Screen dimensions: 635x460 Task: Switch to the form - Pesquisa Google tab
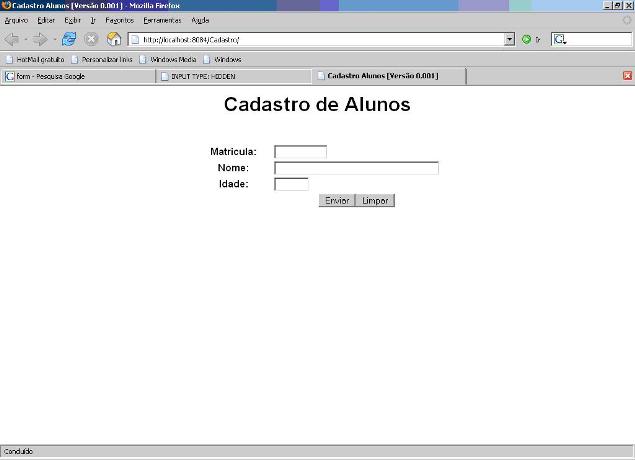(78, 76)
